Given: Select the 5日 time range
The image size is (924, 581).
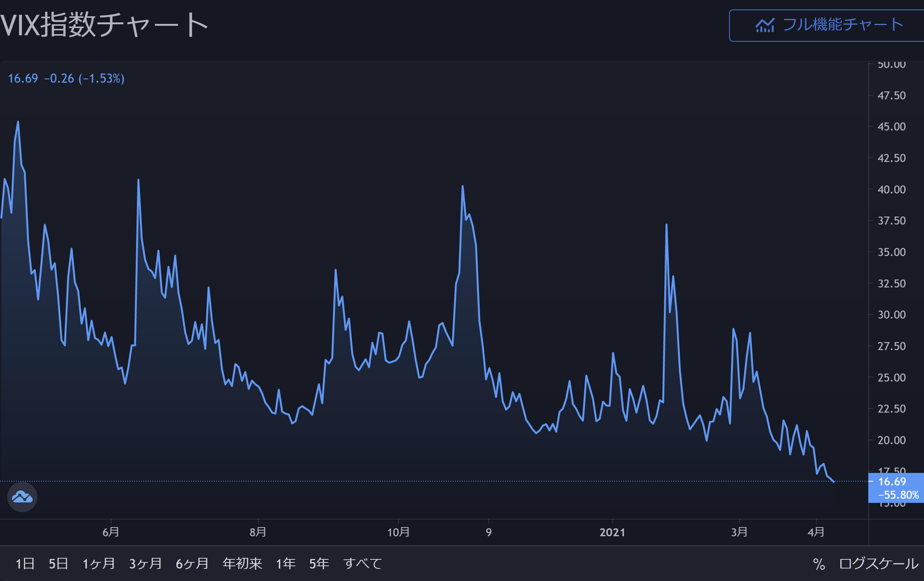Looking at the screenshot, I should [x=58, y=564].
